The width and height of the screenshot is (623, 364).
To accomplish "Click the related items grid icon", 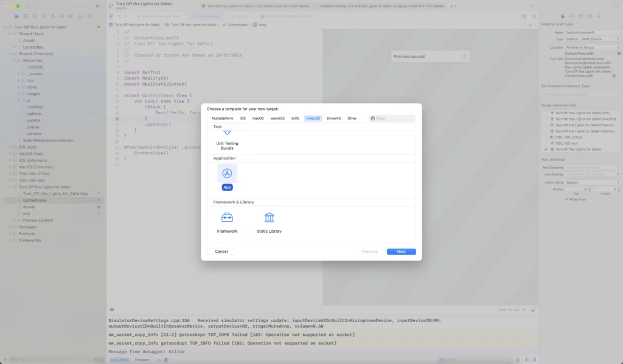I will (x=111, y=16).
